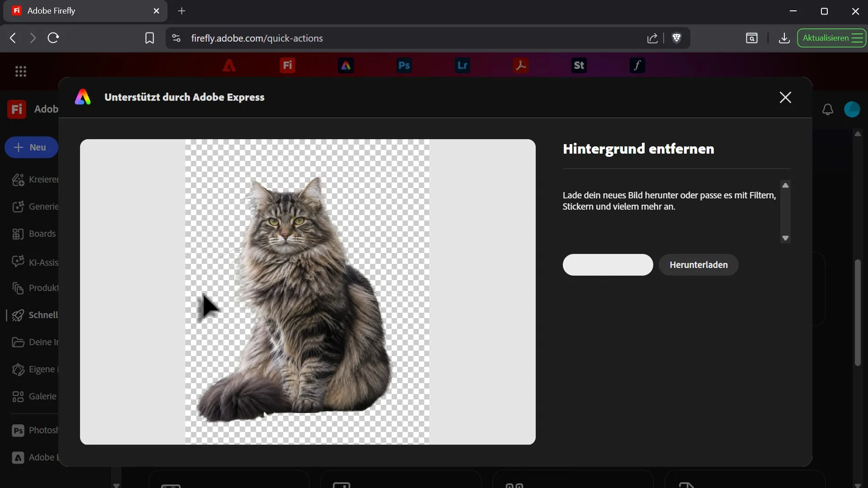Close the Adobe Firefly browser tab
The width and height of the screenshot is (868, 488).
pos(156,11)
